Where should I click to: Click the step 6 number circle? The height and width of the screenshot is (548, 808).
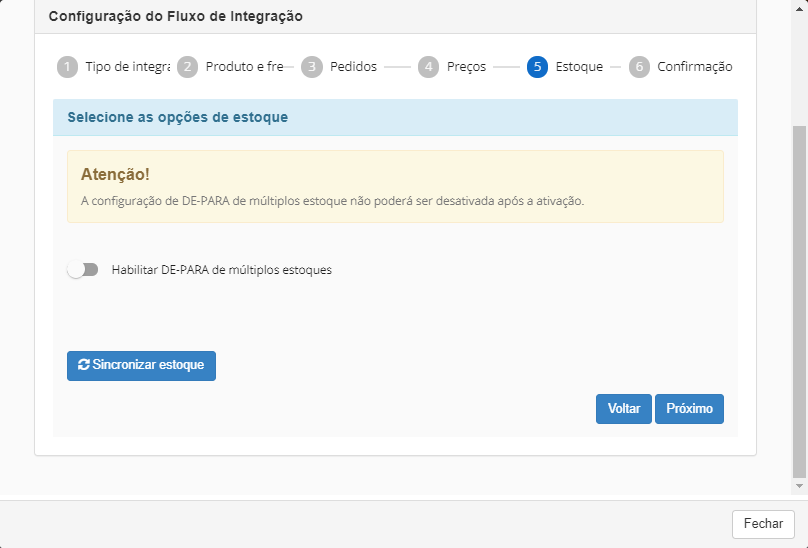pos(639,67)
